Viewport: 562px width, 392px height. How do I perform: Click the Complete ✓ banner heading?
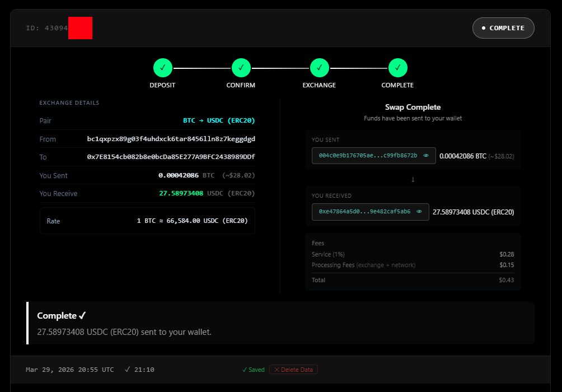pyautogui.click(x=61, y=316)
